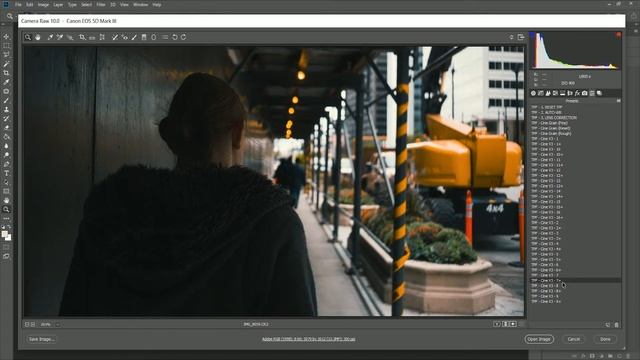Open the zoom level dropdown
This screenshot has width=640, height=360.
click(x=58, y=324)
